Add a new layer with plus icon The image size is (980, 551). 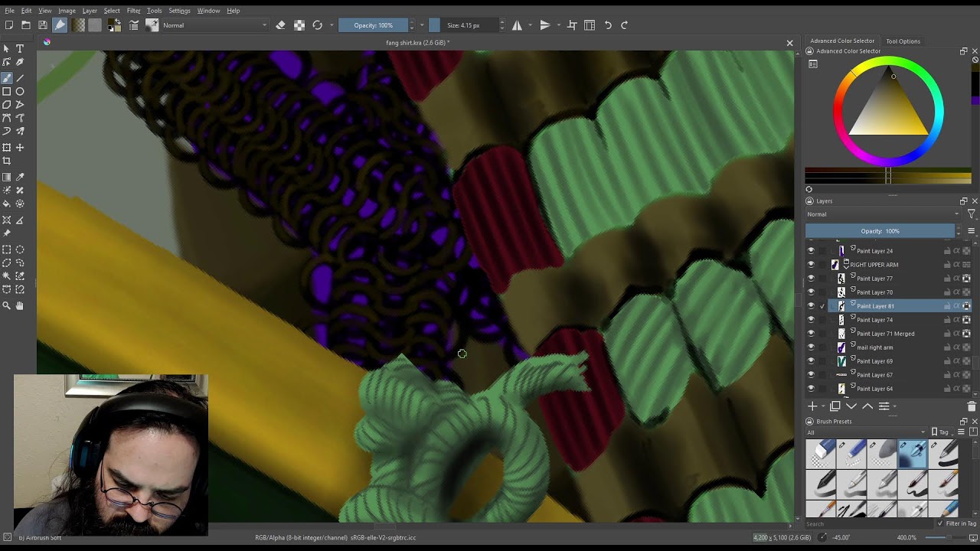click(812, 406)
